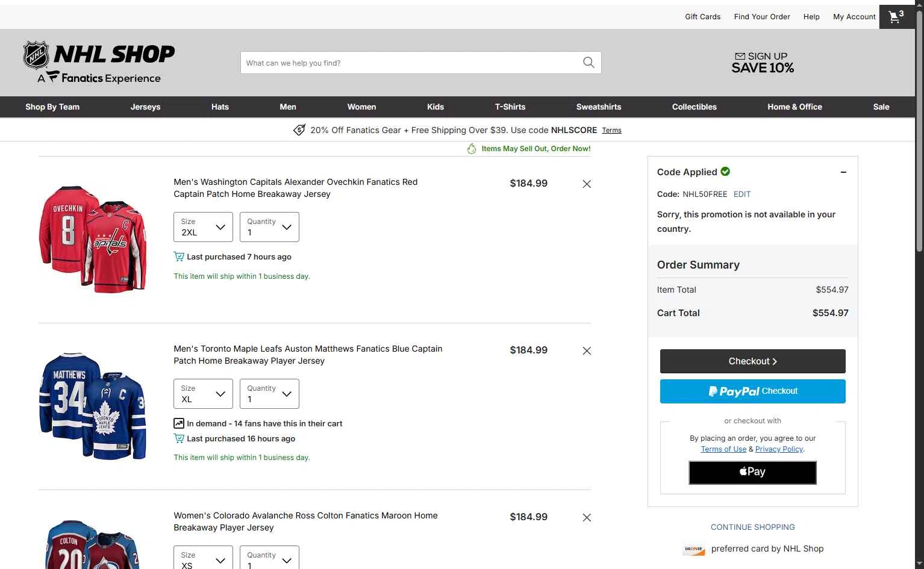This screenshot has height=569, width=924.
Task: Open the Kids menu
Action: point(435,107)
